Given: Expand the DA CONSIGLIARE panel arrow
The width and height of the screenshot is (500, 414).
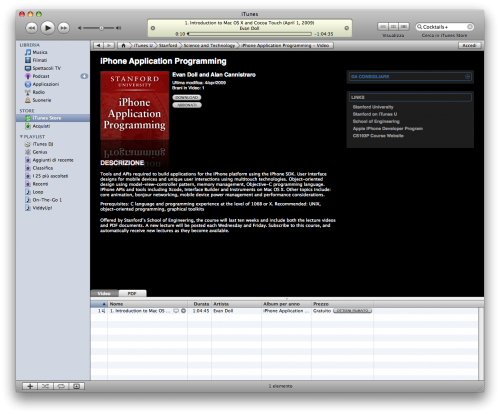Looking at the screenshot, I should click(x=468, y=77).
